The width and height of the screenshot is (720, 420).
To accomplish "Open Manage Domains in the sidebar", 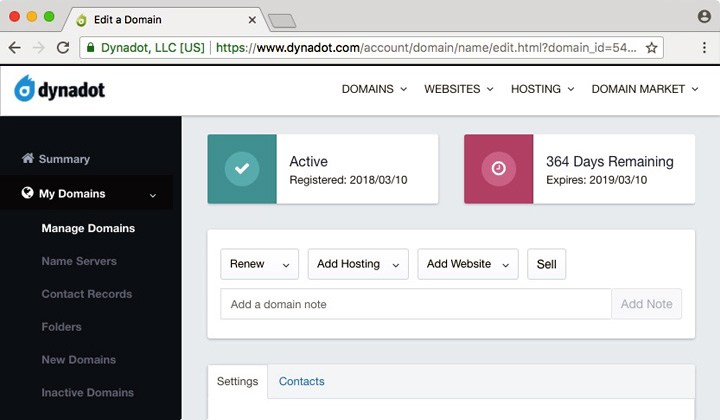I will pos(88,228).
